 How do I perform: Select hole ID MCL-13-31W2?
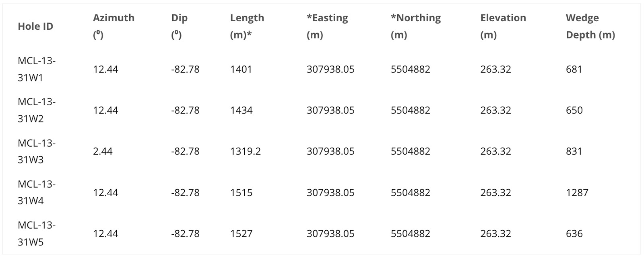(36, 110)
